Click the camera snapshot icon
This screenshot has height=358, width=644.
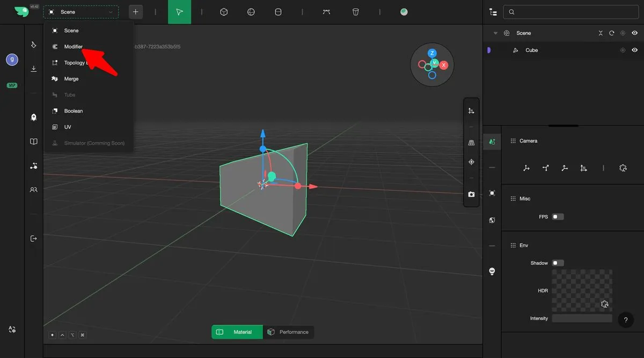(471, 194)
